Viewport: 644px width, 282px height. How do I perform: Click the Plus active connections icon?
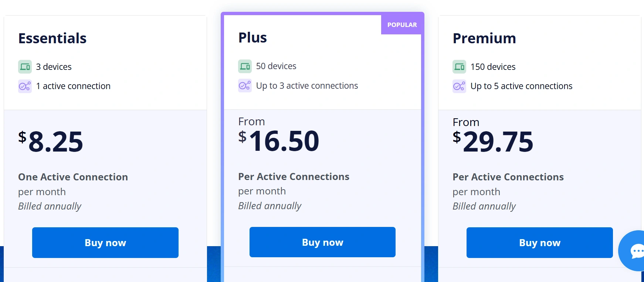click(245, 86)
